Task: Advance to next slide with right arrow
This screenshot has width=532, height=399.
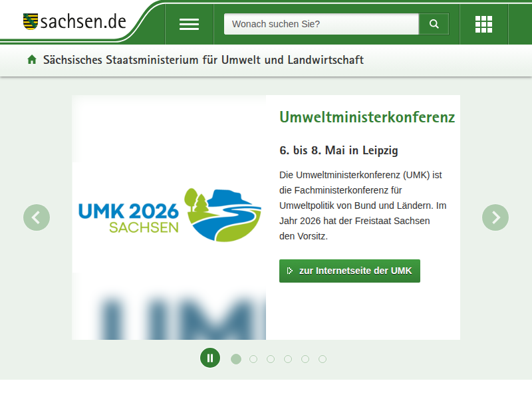Action: click(495, 217)
